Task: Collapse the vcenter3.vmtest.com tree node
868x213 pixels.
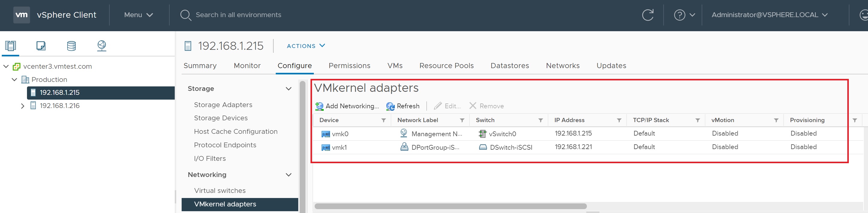Action: point(6,66)
